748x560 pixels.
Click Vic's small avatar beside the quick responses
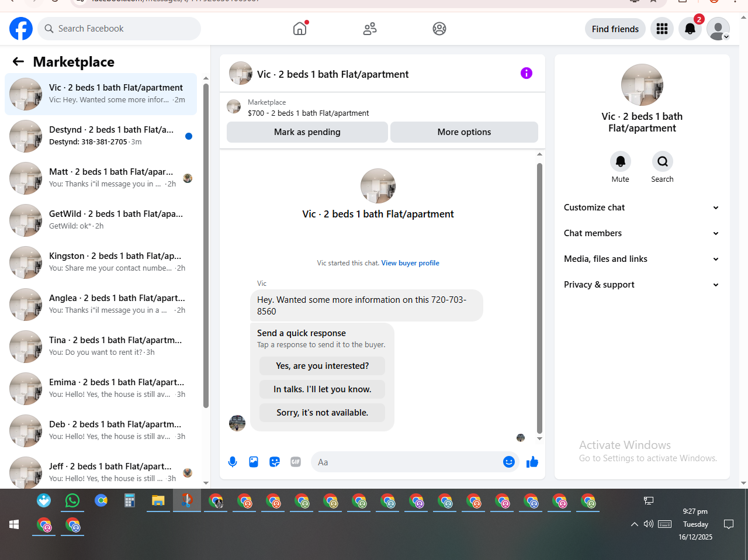(x=237, y=423)
